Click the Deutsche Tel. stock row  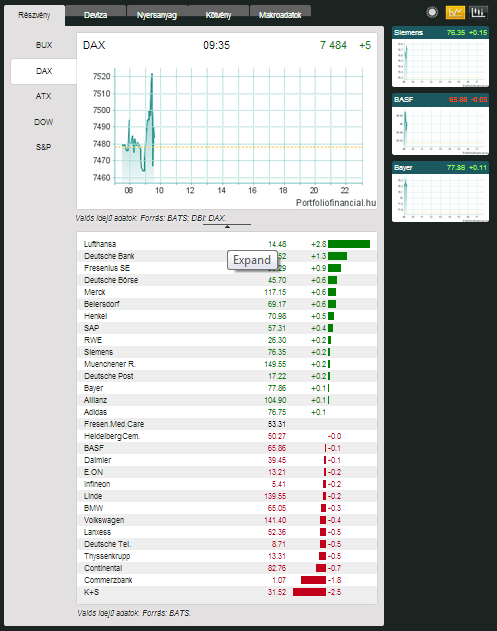tap(227, 544)
